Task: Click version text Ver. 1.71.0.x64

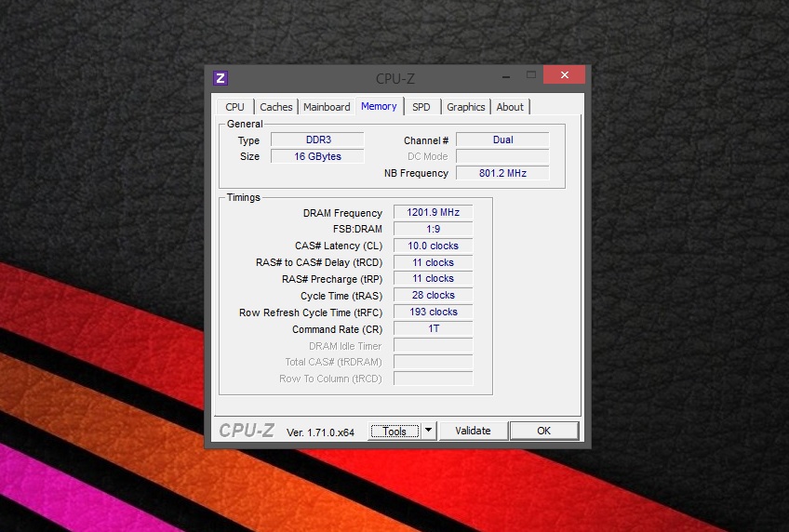Action: click(320, 432)
